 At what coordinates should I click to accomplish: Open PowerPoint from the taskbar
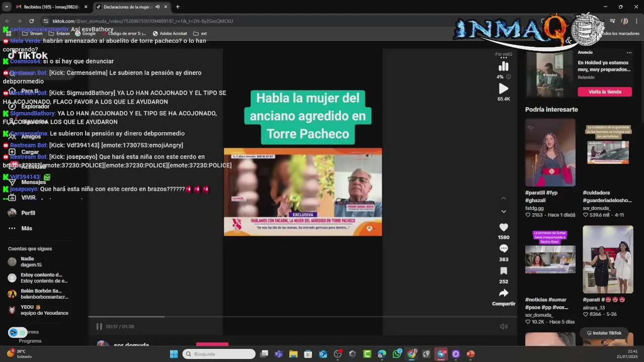(470, 354)
